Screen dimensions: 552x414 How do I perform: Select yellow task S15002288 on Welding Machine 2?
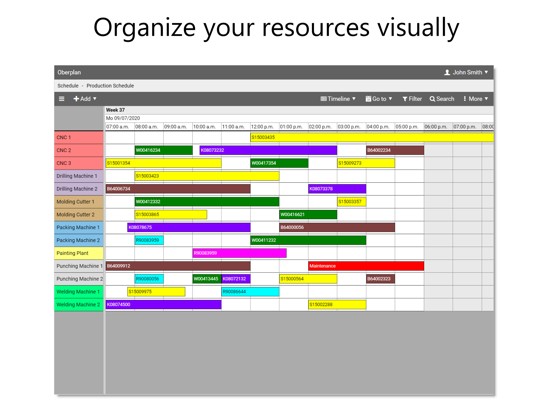[x=337, y=305]
